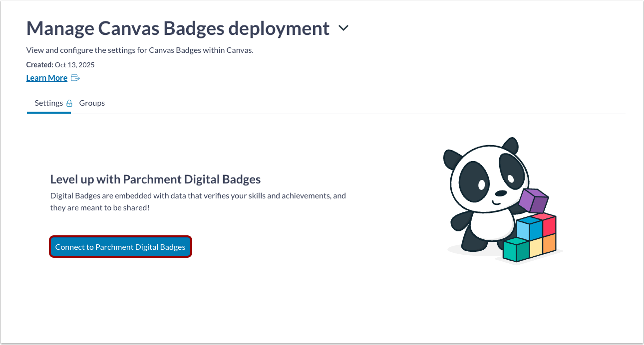Screen dimensions: 644x345
Task: Open the Learn More link
Action: pyautogui.click(x=46, y=78)
